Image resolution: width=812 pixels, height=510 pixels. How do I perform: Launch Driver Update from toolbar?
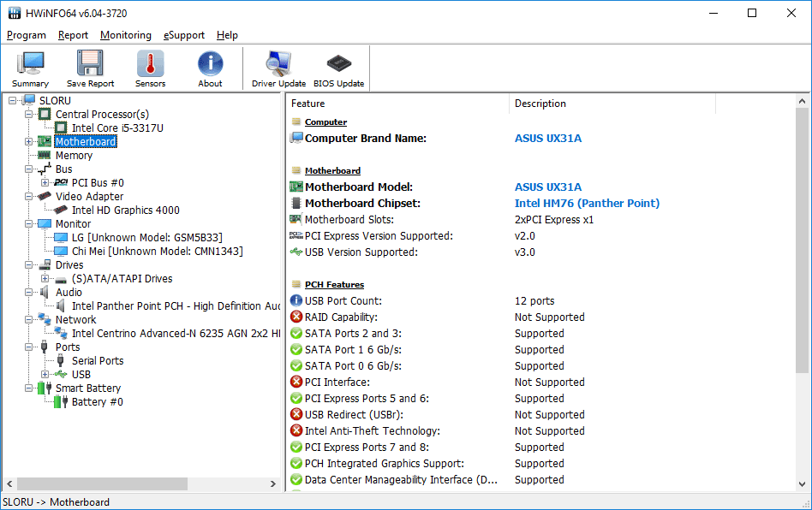point(278,68)
